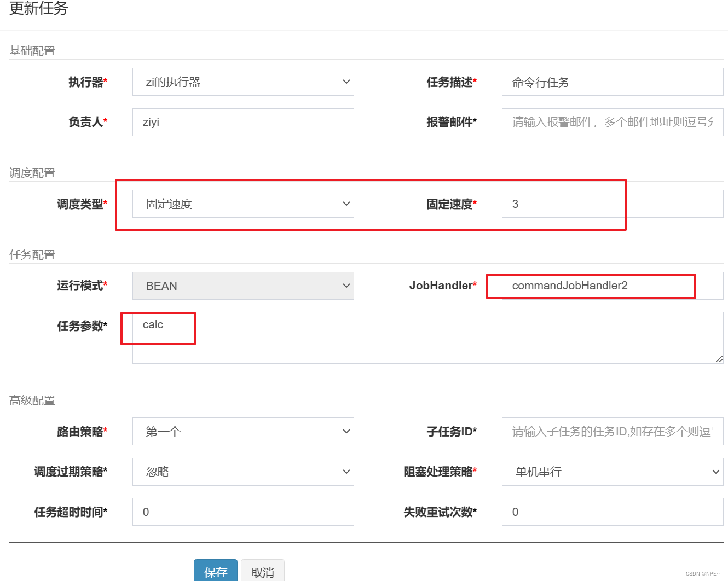Focus the 报警邮件 input field
This screenshot has height=581, width=728.
tap(613, 122)
